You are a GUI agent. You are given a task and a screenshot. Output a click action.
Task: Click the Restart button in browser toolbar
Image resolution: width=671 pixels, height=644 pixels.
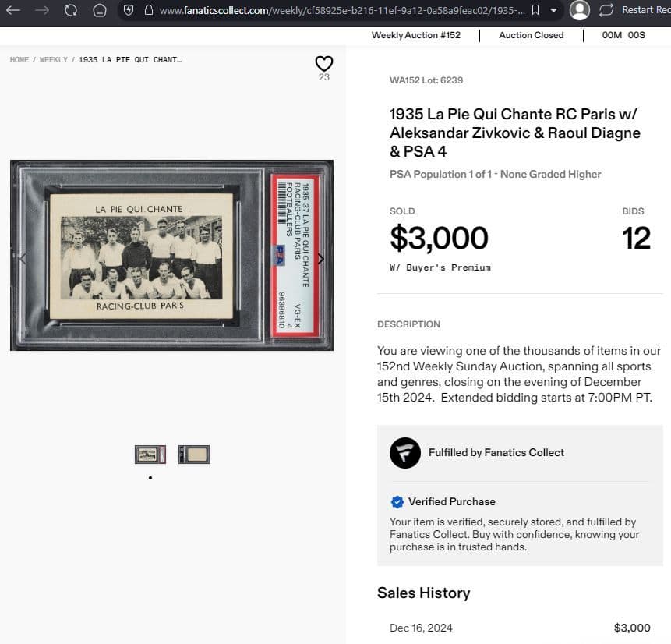click(x=631, y=10)
